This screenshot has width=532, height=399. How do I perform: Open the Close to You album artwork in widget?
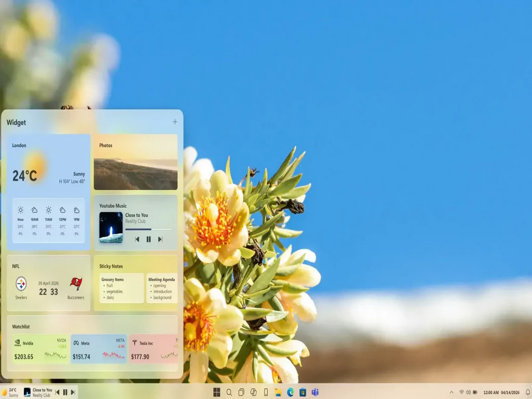point(111,228)
